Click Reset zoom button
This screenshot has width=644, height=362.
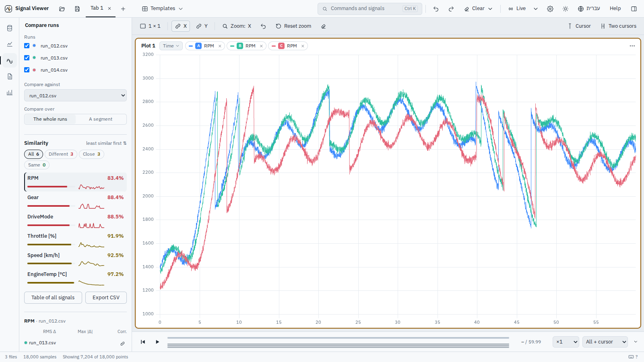(293, 26)
